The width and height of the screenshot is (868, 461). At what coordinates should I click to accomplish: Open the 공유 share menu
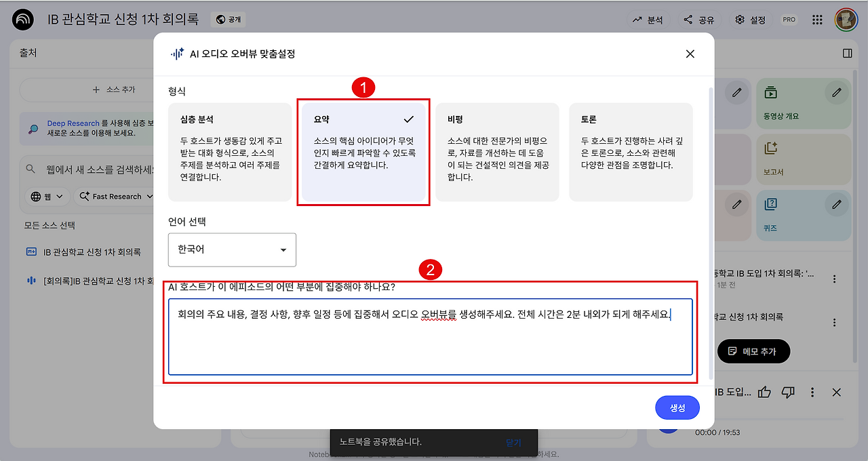point(698,20)
